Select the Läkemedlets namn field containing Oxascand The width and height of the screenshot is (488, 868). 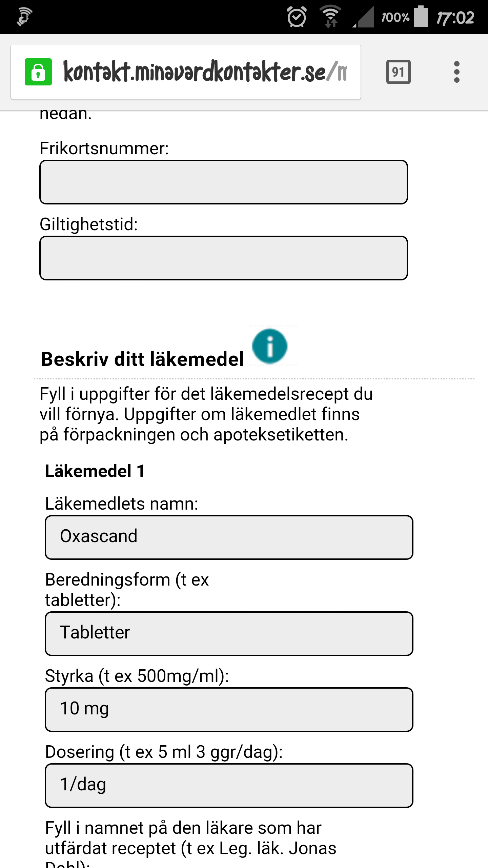[229, 537]
